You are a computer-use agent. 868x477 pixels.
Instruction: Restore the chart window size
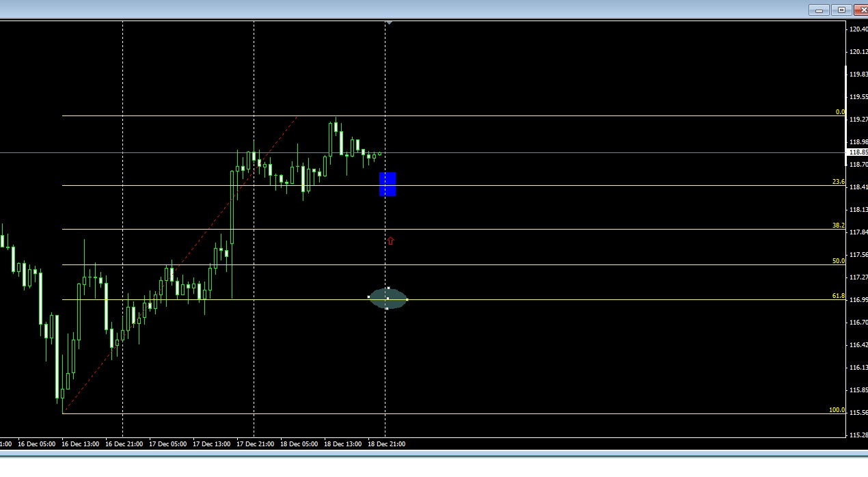tap(840, 10)
